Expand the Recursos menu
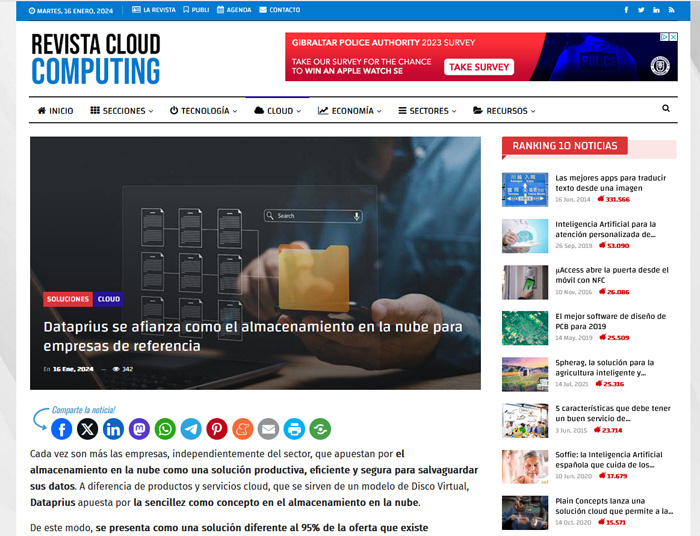700x536 pixels. (504, 111)
